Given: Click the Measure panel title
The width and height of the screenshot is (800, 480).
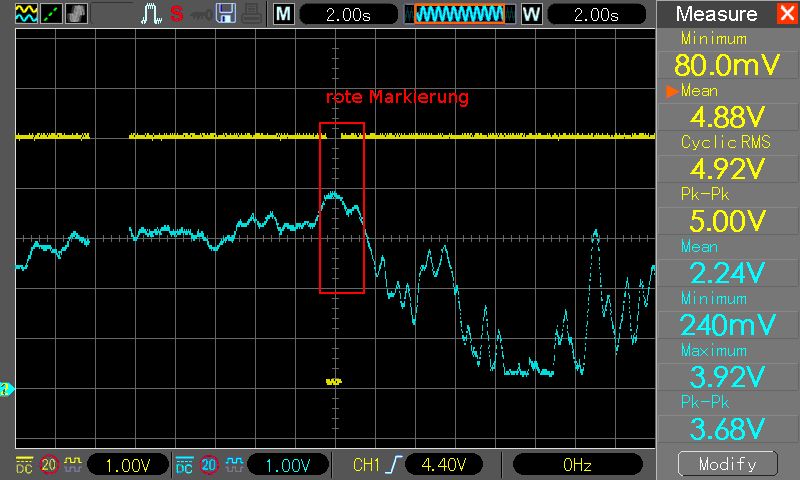Looking at the screenshot, I should 716,14.
